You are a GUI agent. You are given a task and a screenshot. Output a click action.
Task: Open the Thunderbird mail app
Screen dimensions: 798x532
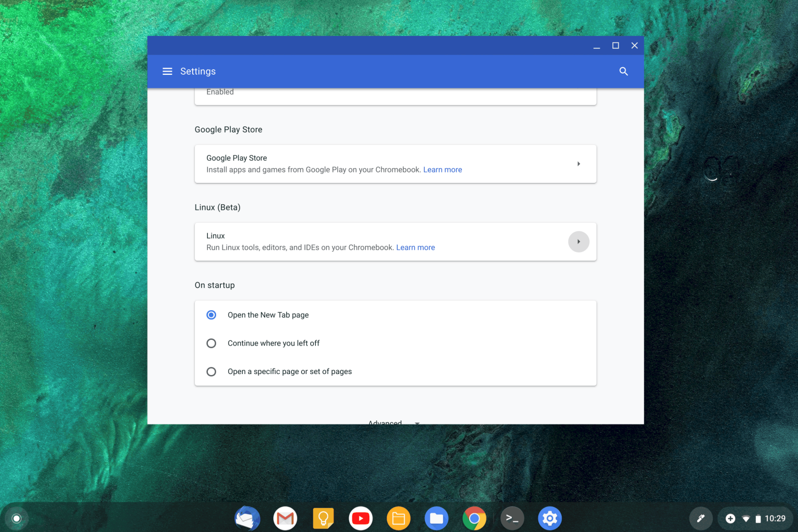247,518
